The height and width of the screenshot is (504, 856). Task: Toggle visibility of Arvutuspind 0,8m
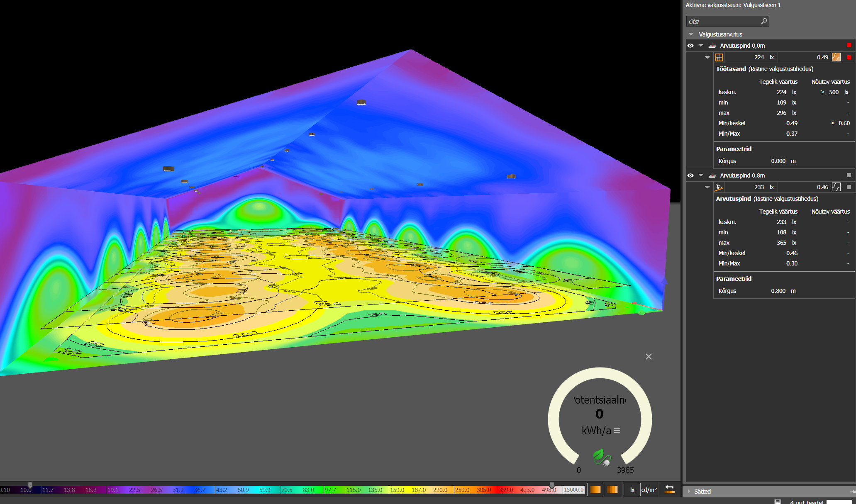(690, 175)
